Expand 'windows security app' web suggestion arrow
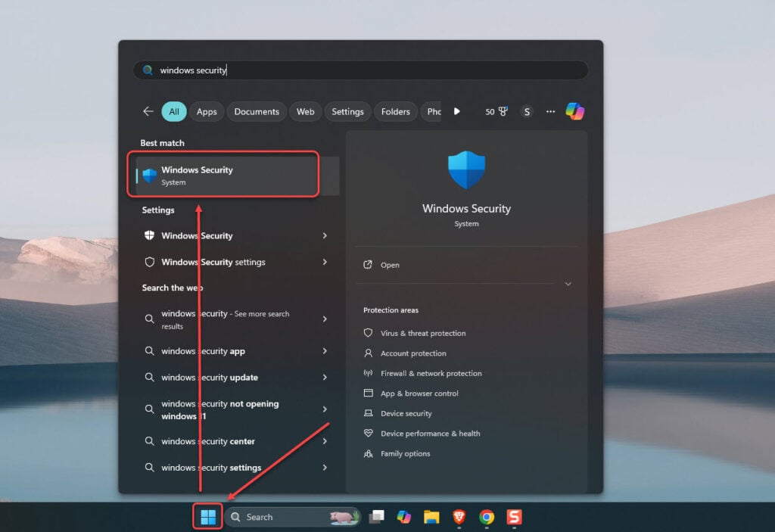The width and height of the screenshot is (775, 532). (325, 351)
